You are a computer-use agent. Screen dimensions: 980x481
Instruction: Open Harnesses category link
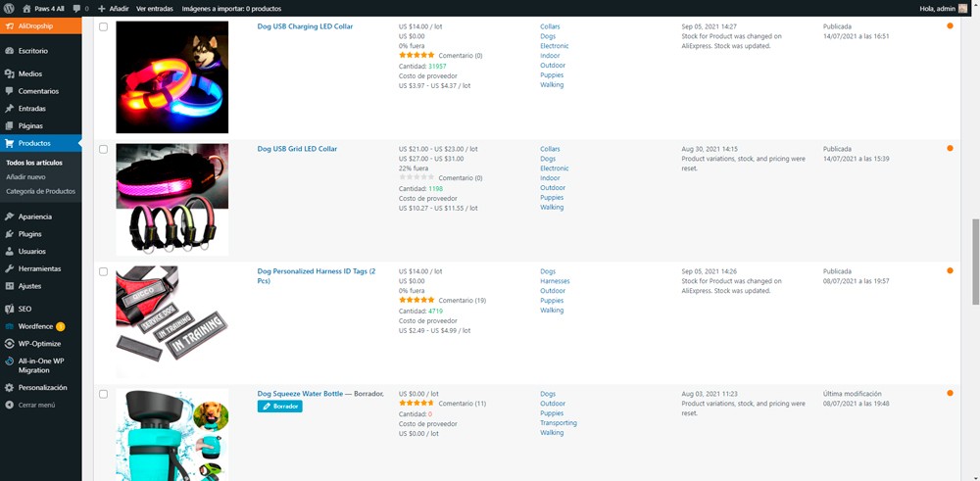tap(555, 281)
